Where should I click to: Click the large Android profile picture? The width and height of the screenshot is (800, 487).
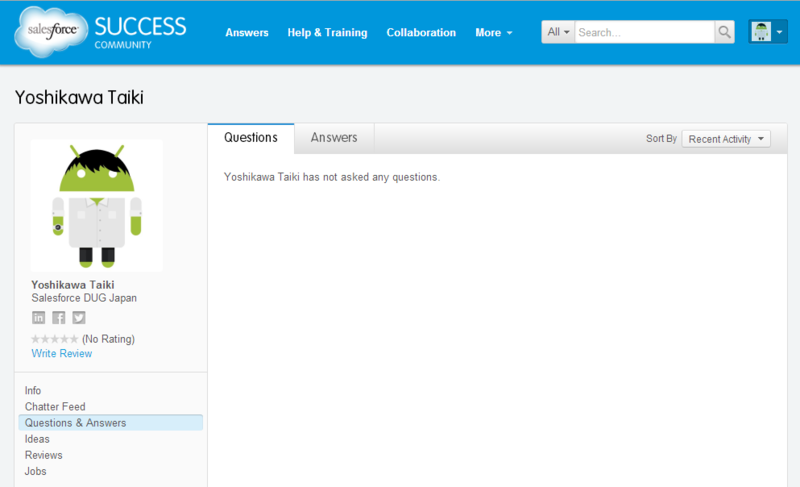(96, 205)
